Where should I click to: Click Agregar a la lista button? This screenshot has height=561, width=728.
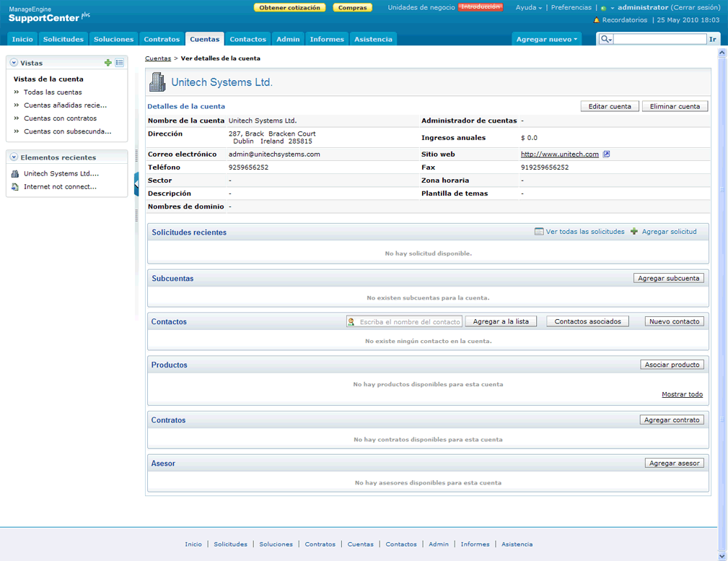coord(501,321)
